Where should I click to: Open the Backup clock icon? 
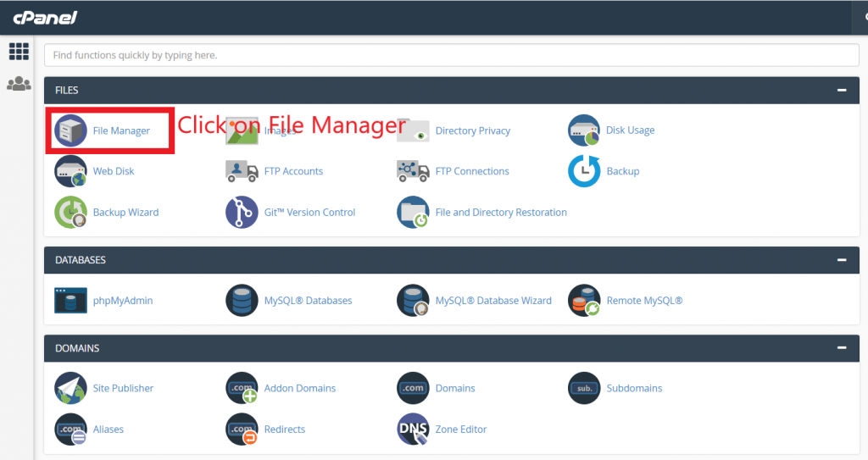[x=584, y=171]
